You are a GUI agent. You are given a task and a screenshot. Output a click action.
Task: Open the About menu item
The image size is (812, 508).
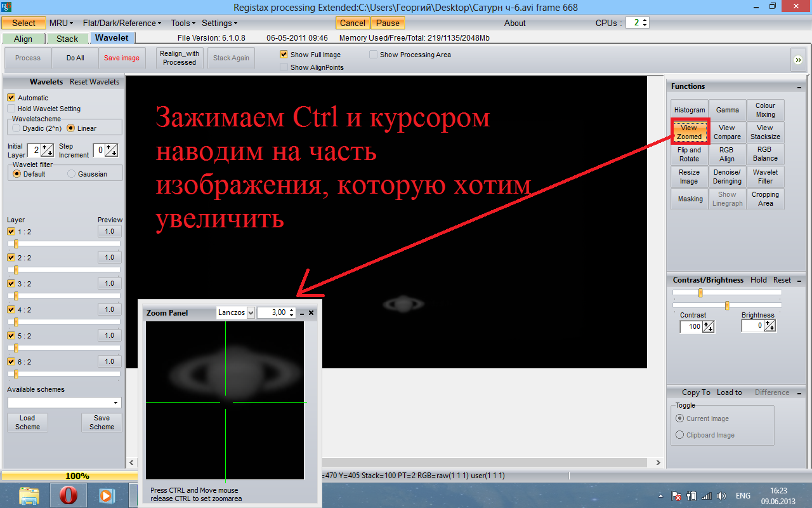click(514, 23)
